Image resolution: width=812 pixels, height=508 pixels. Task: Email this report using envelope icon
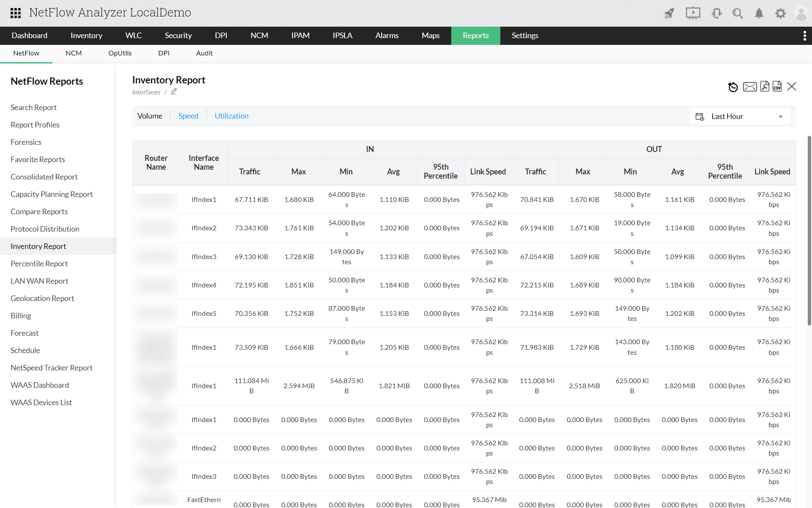click(749, 87)
